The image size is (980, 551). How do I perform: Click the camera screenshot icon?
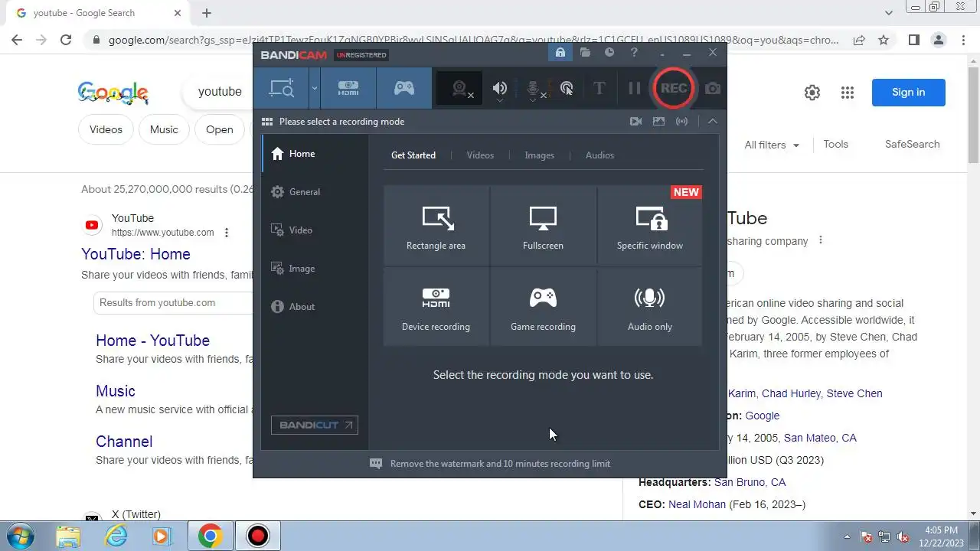[713, 89]
